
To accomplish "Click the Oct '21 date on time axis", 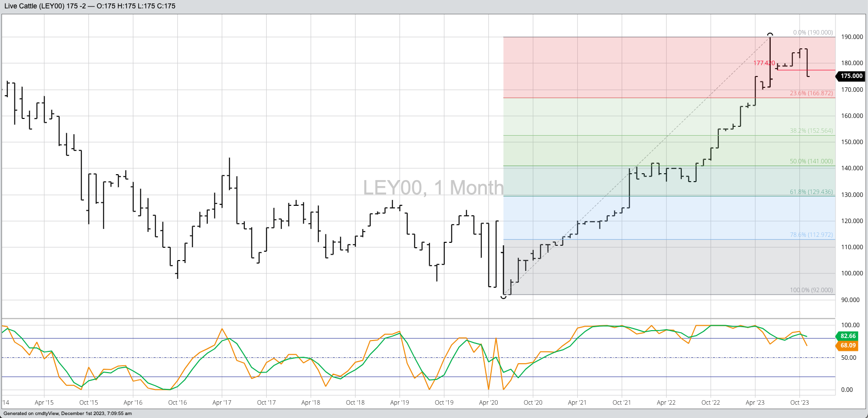I will coord(622,403).
